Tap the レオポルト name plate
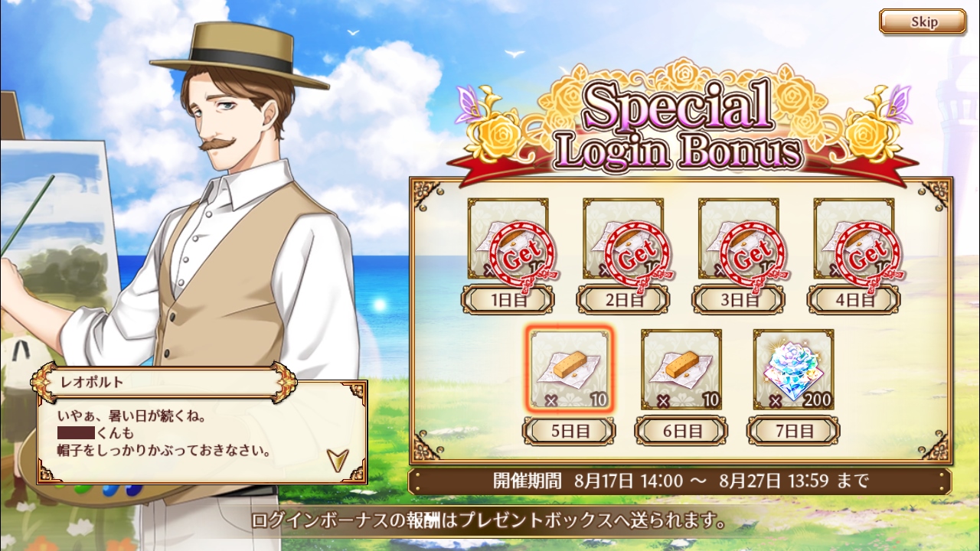Image resolution: width=980 pixels, height=551 pixels. 164,382
